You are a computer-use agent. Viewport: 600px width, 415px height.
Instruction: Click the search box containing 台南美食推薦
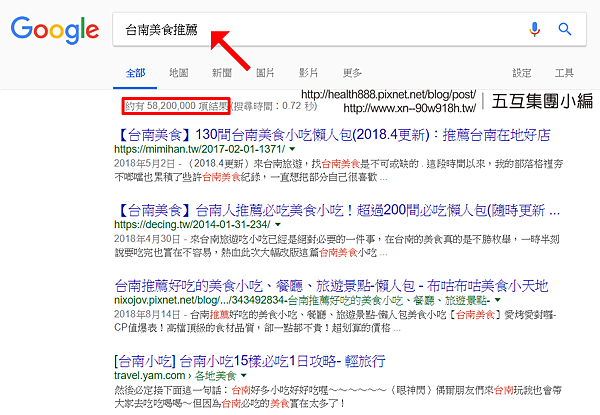[349, 29]
